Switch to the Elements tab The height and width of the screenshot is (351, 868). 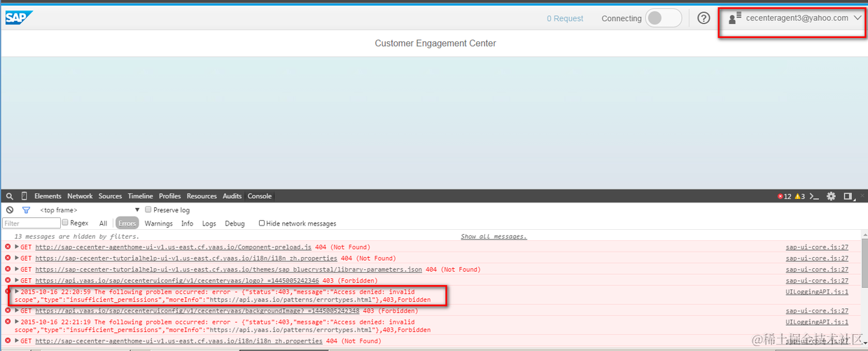(48, 196)
